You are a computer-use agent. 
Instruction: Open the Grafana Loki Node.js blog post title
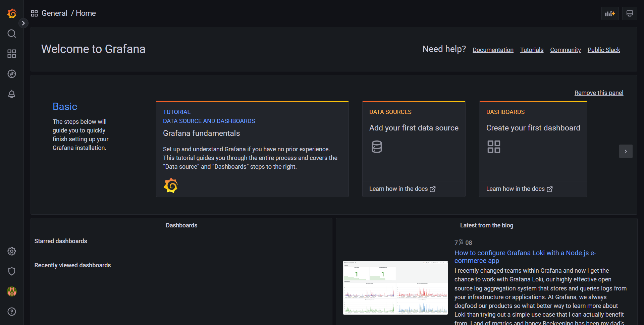tap(525, 257)
